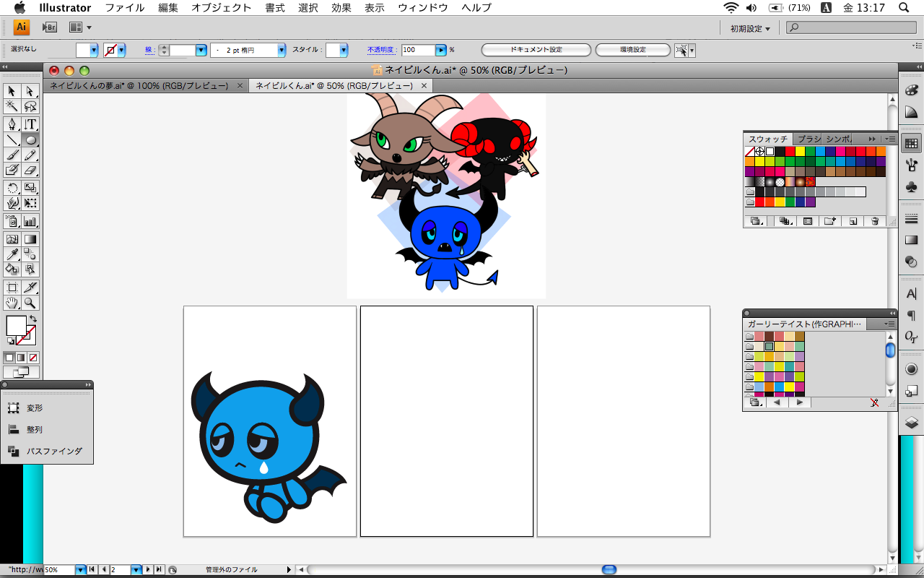Image resolution: width=924 pixels, height=578 pixels.
Task: Change the screen mode at toolbox bottom
Action: pyautogui.click(x=21, y=372)
